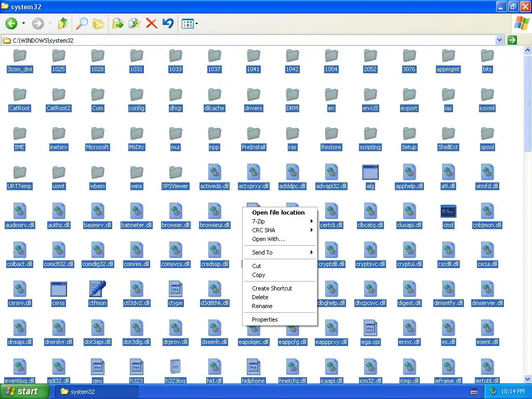Click the cryptsvc.dll file label
Image resolution: width=532 pixels, height=399 pixels.
370,264
